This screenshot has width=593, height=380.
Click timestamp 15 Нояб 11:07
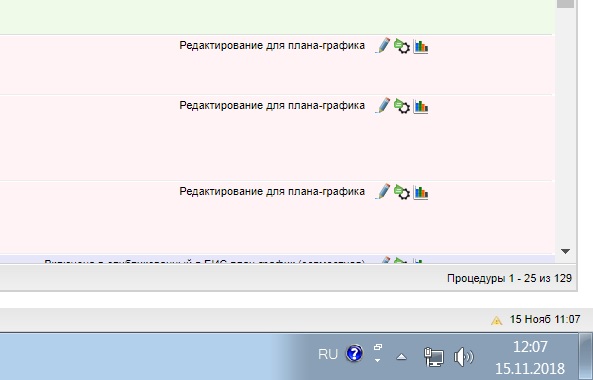[545, 319]
